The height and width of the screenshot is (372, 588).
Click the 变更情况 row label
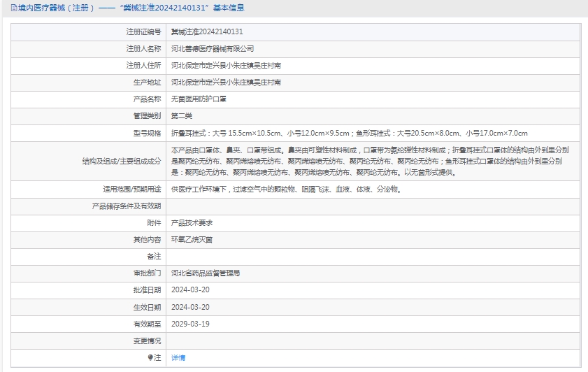pos(147,341)
